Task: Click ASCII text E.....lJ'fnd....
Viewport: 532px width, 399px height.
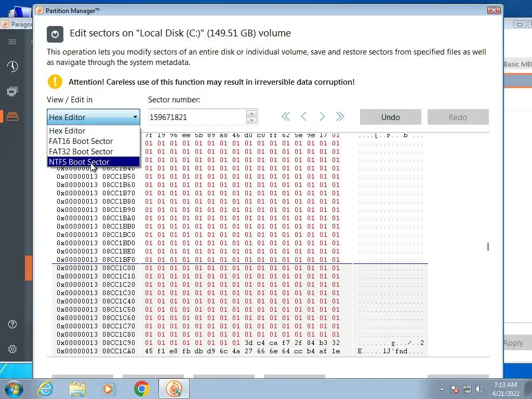Action: tap(391, 351)
